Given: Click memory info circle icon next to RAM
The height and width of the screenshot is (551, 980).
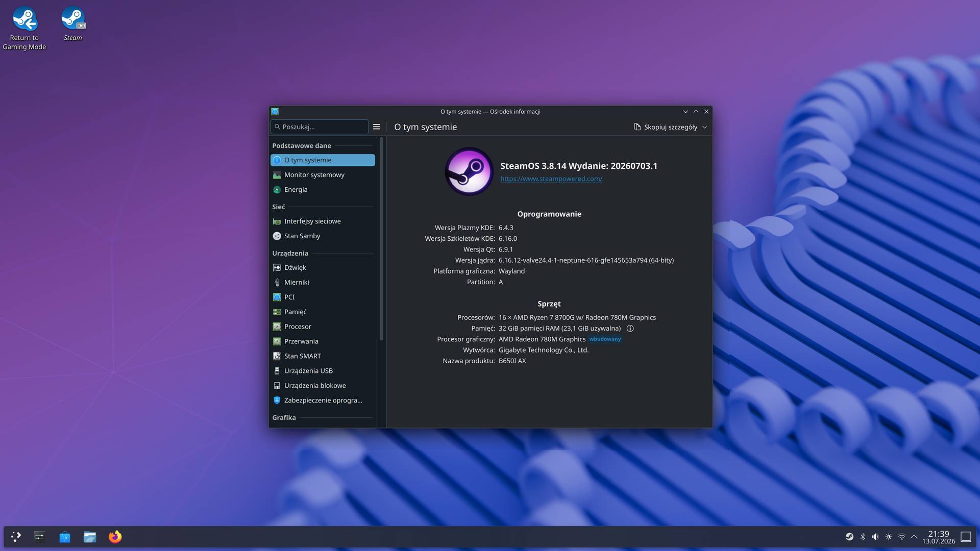Looking at the screenshot, I should pos(630,329).
